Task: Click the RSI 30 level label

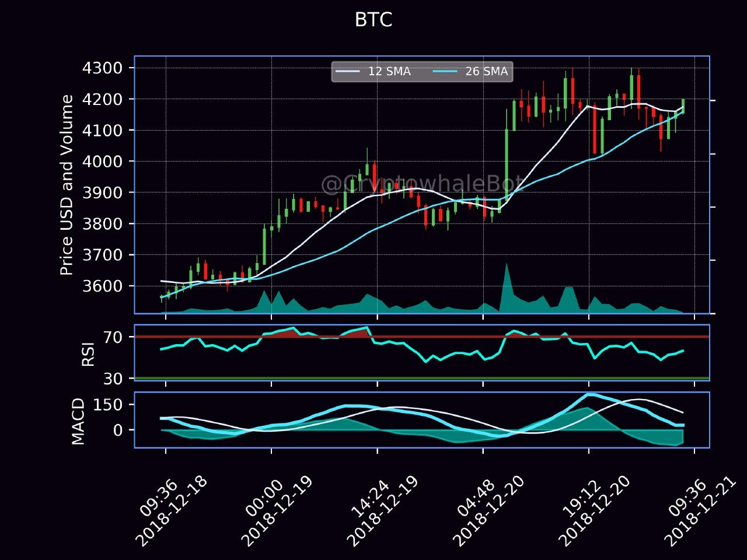Action: pyautogui.click(x=113, y=379)
